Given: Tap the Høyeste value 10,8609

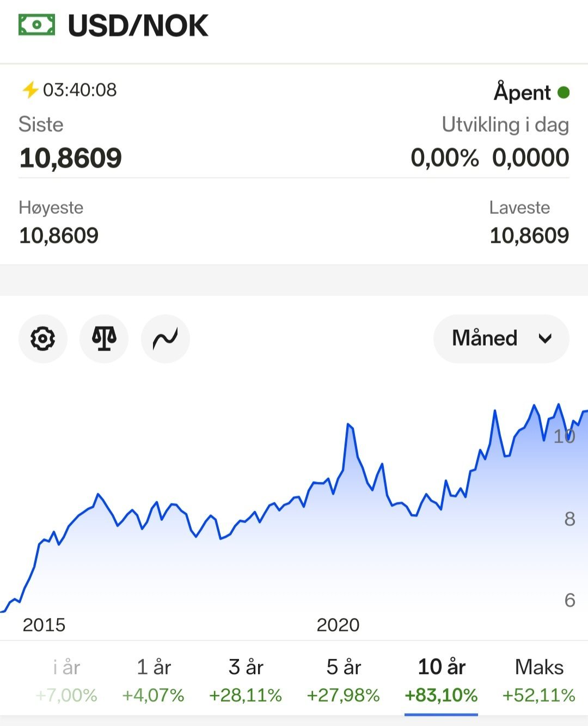Looking at the screenshot, I should click(x=59, y=236).
